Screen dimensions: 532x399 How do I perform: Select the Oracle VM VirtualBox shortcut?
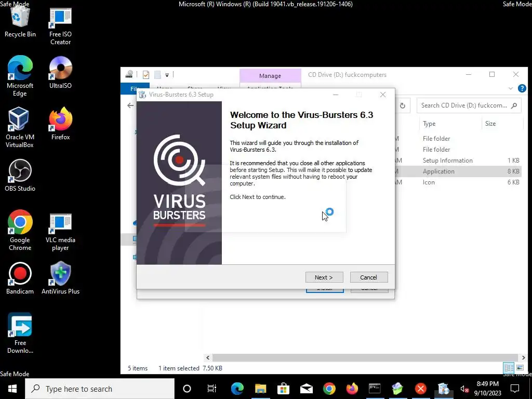(20, 127)
